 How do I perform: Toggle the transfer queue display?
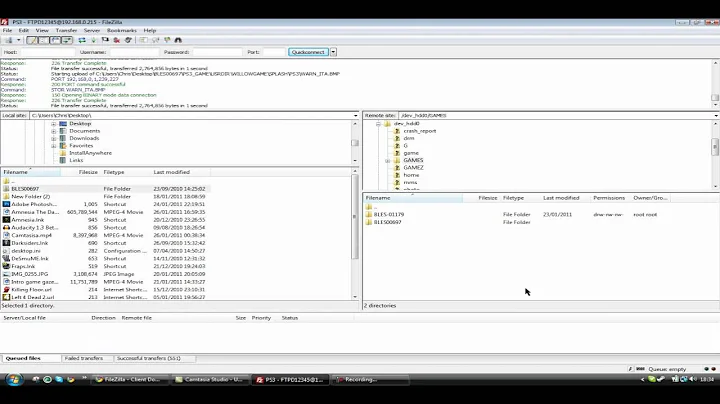(x=67, y=40)
